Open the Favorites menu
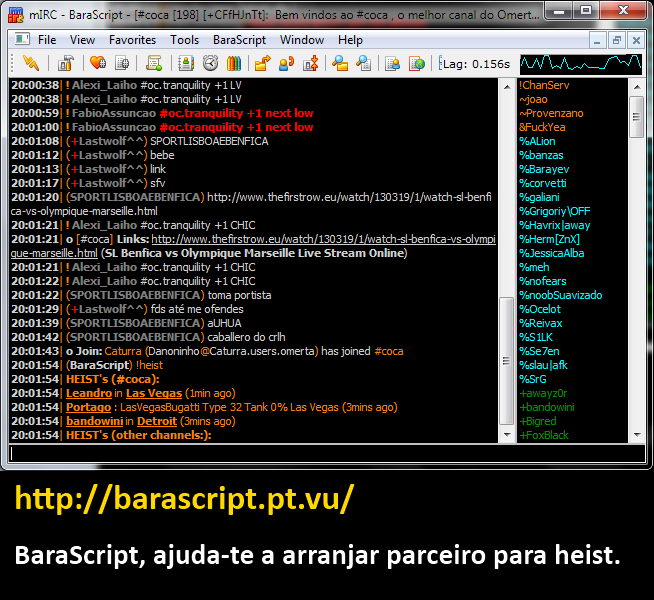 tap(132, 40)
